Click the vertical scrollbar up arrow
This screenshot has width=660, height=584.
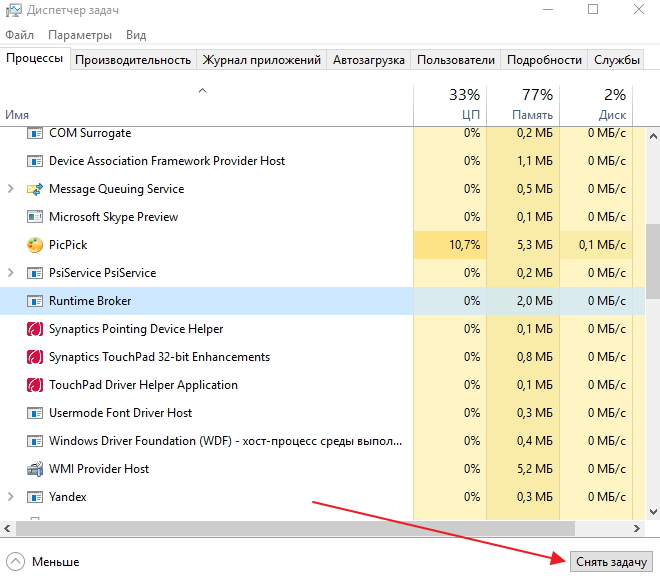(653, 136)
